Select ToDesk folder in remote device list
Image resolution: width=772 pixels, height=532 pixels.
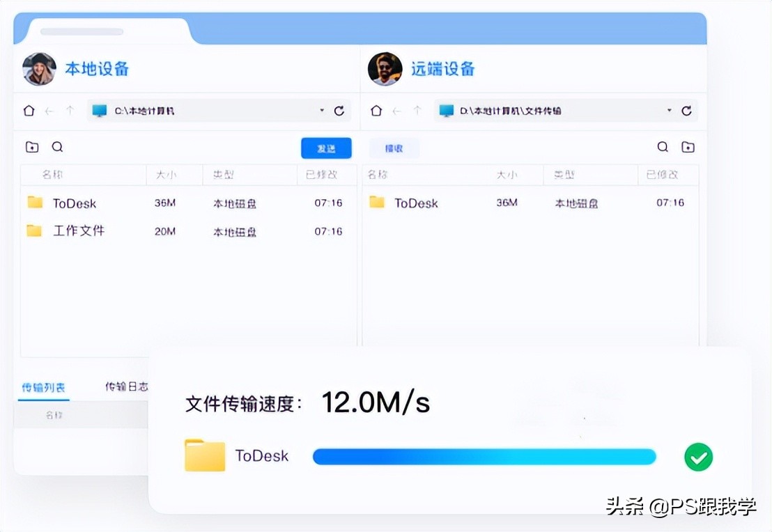(x=415, y=203)
